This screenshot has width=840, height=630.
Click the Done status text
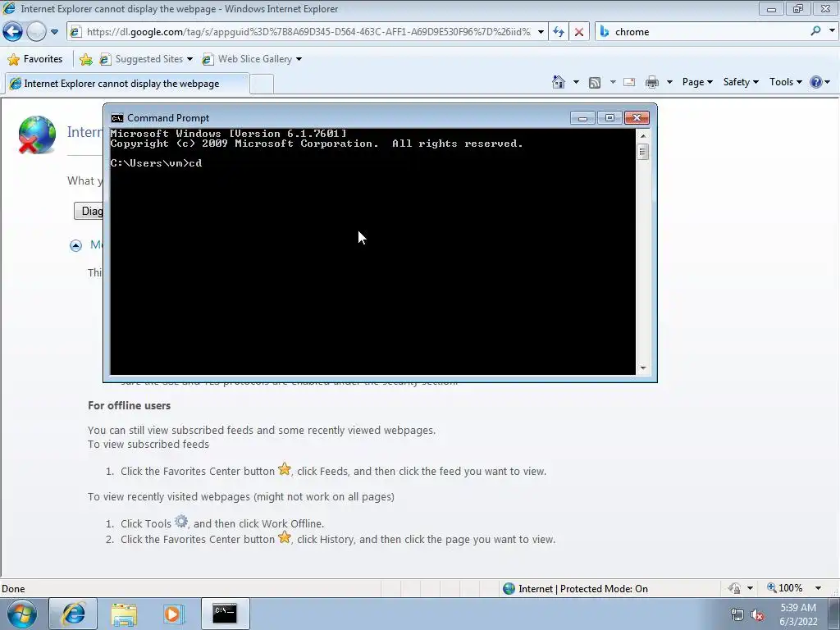point(13,589)
